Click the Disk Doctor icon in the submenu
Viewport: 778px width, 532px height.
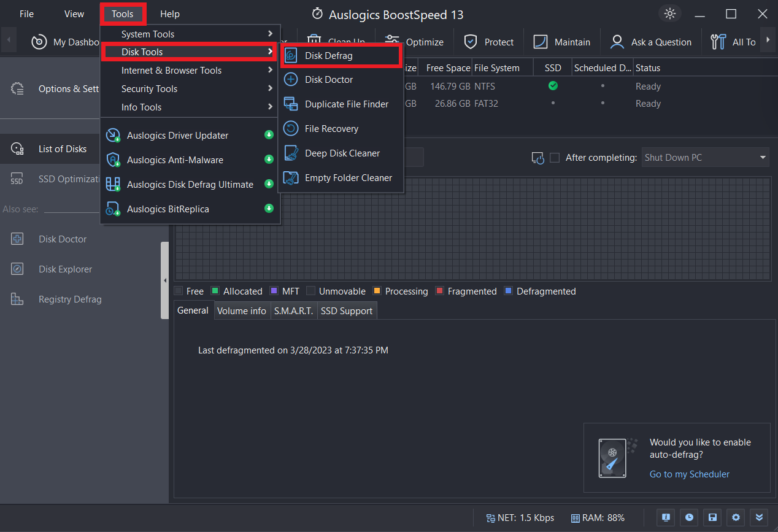pos(291,80)
